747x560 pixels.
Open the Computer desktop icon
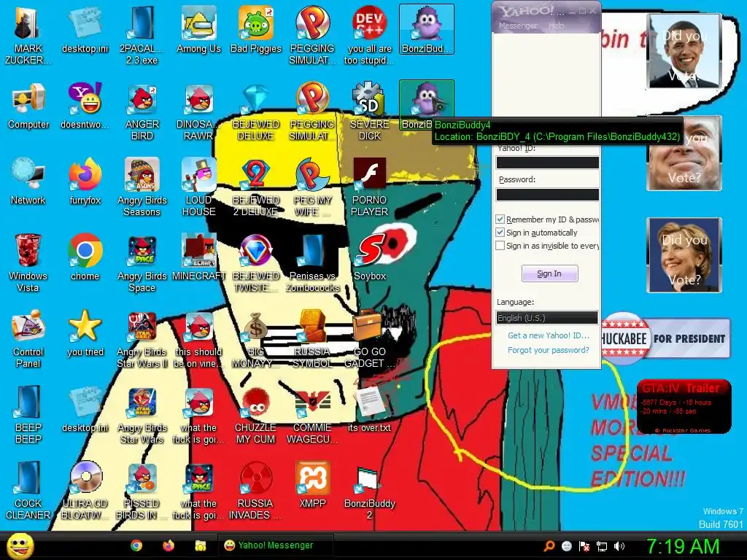28,106
